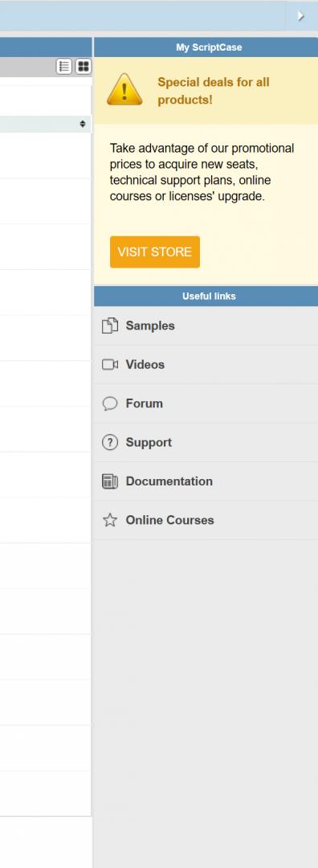The height and width of the screenshot is (868, 318).
Task: Open the Videos link
Action: 145,364
